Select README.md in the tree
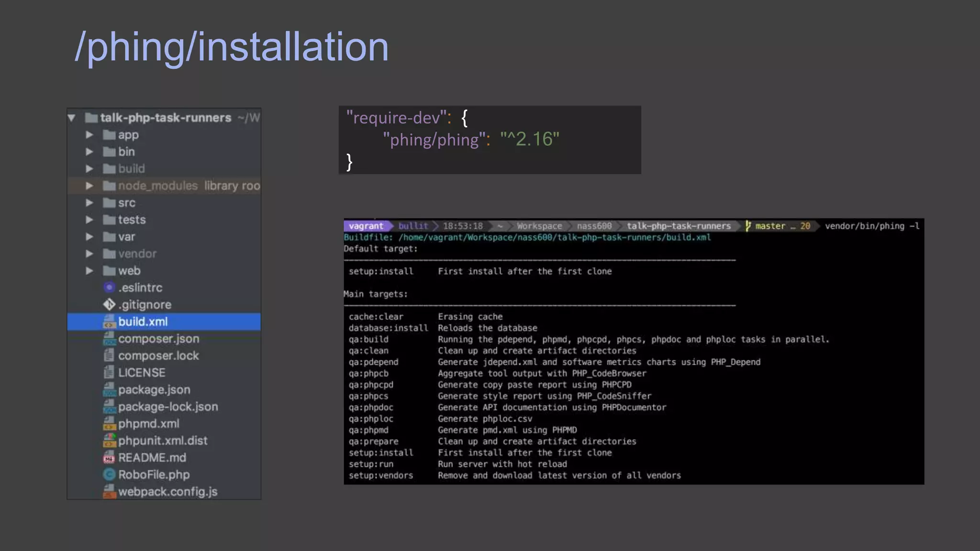Image resolution: width=980 pixels, height=551 pixels. coord(152,458)
